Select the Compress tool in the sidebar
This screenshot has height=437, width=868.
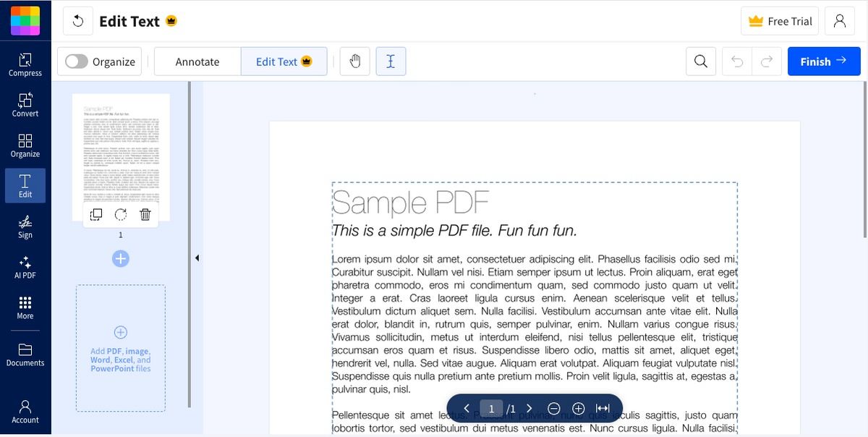coord(25,67)
